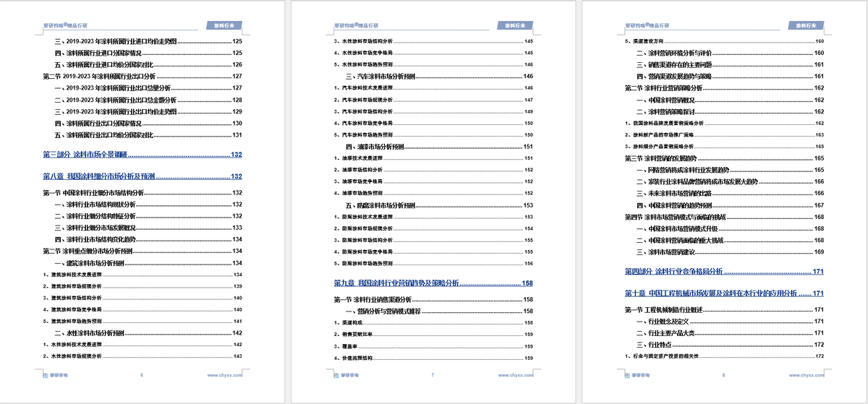Open the www.chyxx.com link on page 8
868x404 pixels.
tap(806, 376)
